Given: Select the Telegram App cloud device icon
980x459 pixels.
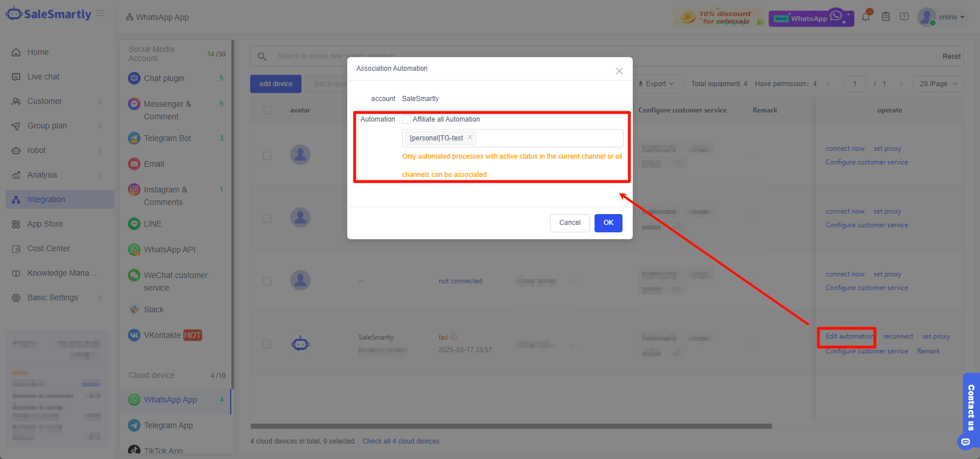Looking at the screenshot, I should 134,425.
